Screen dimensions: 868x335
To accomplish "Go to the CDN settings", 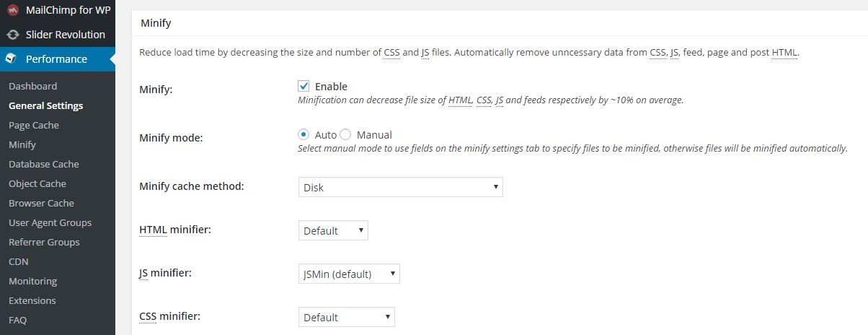I will coord(19,262).
